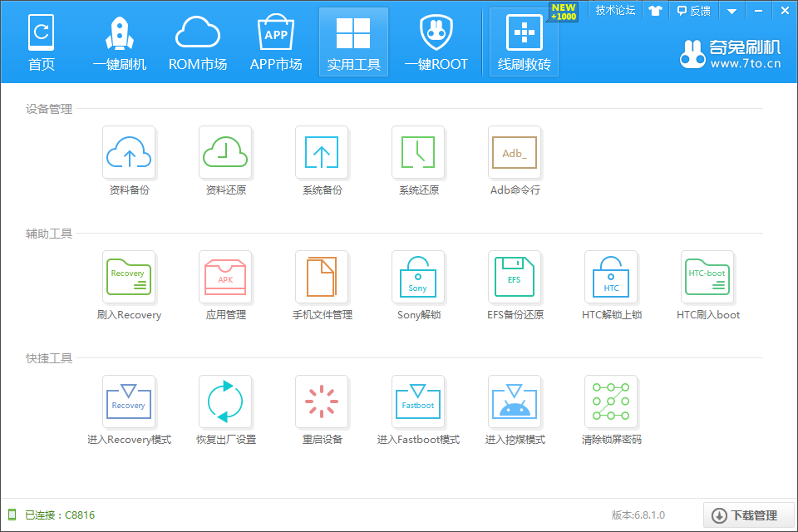Launch the 系统备份 system backup tool
This screenshot has height=532, width=798.
pos(322,152)
